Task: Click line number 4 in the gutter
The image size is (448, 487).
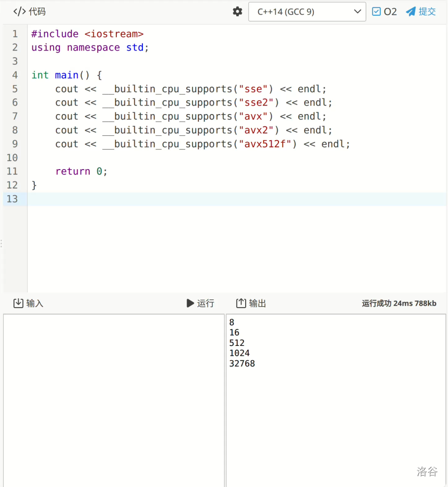Action: [x=15, y=75]
